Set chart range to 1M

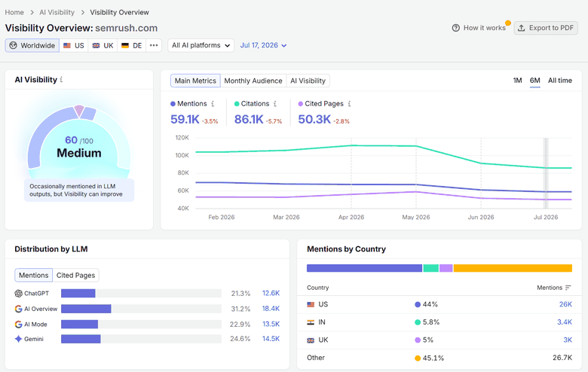click(517, 81)
